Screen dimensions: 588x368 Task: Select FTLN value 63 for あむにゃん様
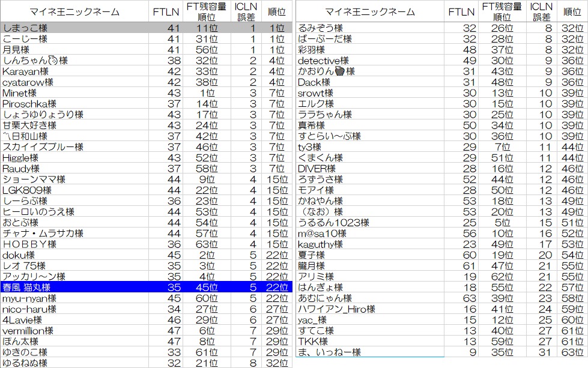tap(462, 298)
